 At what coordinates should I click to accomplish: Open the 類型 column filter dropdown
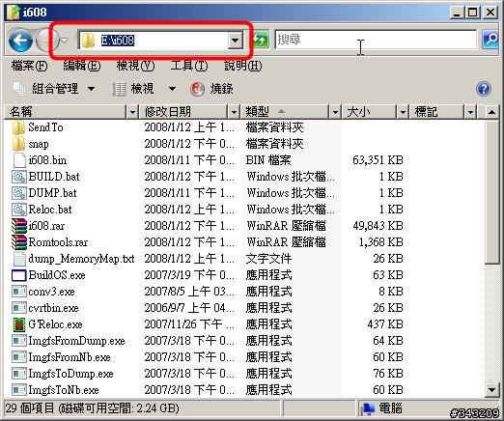(335, 112)
